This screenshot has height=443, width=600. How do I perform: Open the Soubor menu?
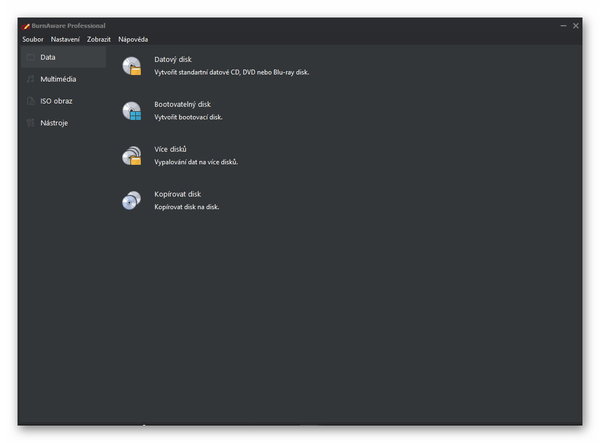tap(33, 39)
